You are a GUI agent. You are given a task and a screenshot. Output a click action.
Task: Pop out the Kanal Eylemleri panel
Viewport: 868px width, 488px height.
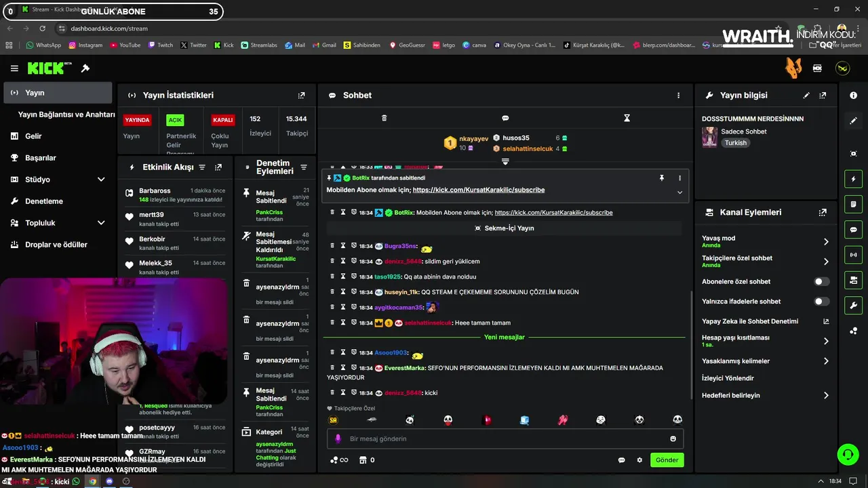823,212
